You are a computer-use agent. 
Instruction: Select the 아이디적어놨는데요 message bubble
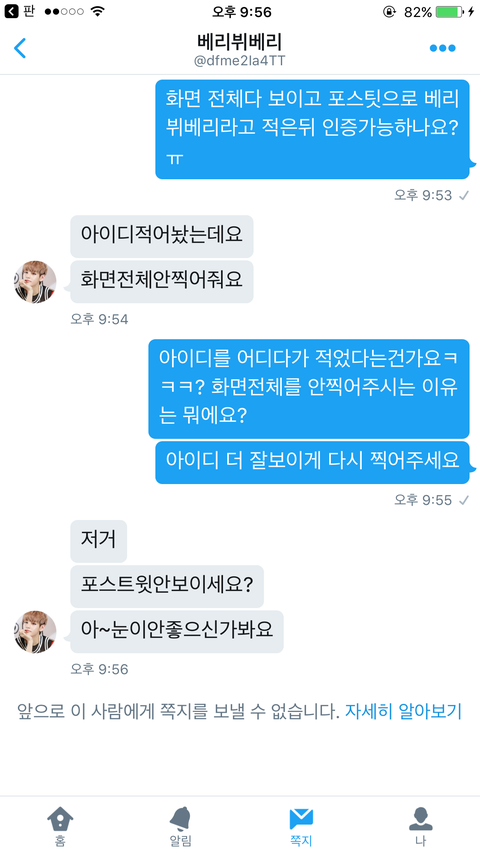(162, 237)
